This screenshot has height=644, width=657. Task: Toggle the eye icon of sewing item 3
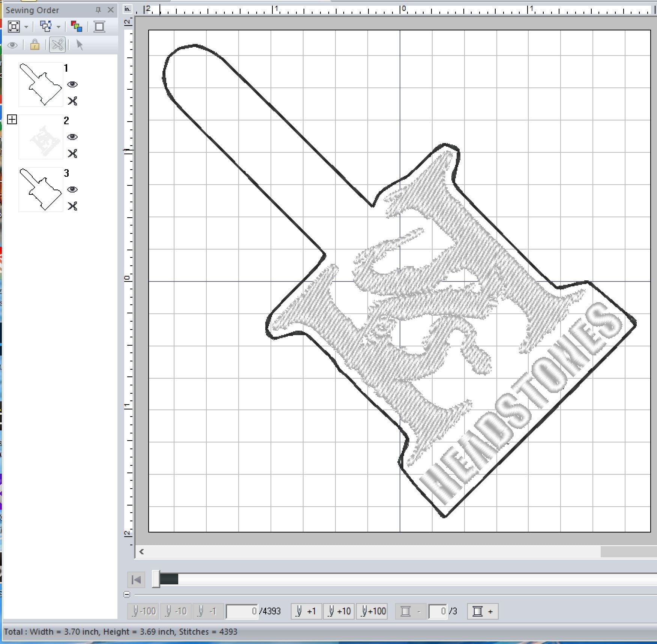point(72,190)
